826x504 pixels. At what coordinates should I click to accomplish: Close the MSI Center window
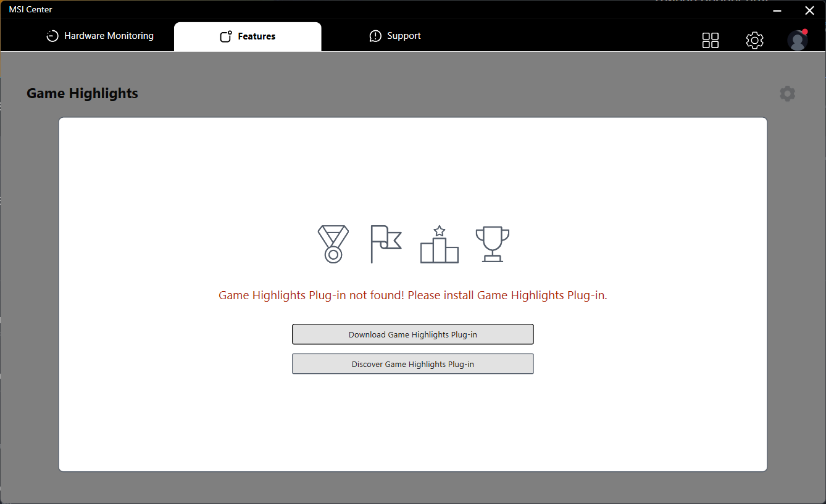tap(809, 10)
